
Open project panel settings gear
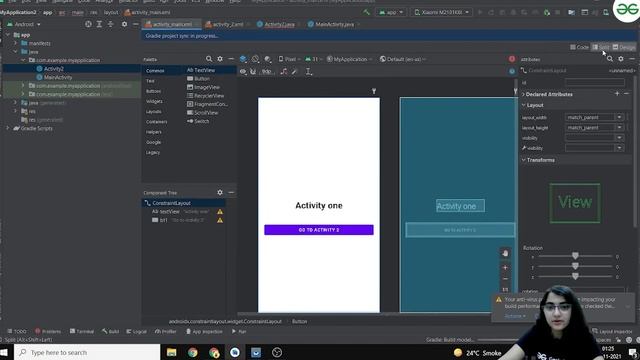pyautogui.click(x=124, y=24)
